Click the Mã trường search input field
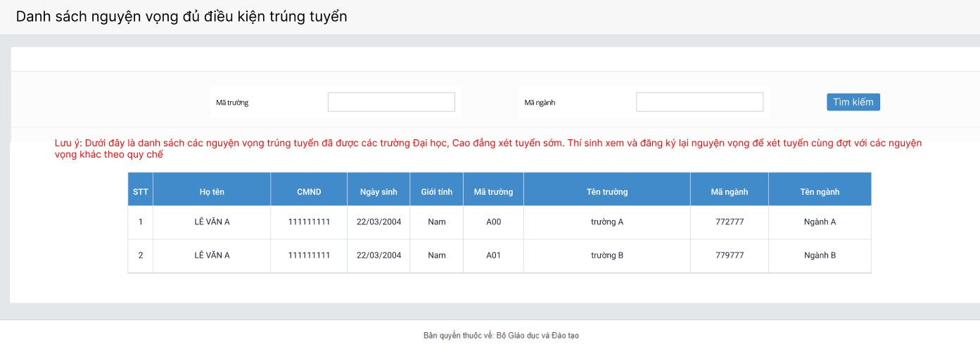This screenshot has height=349, width=980. coord(391,102)
